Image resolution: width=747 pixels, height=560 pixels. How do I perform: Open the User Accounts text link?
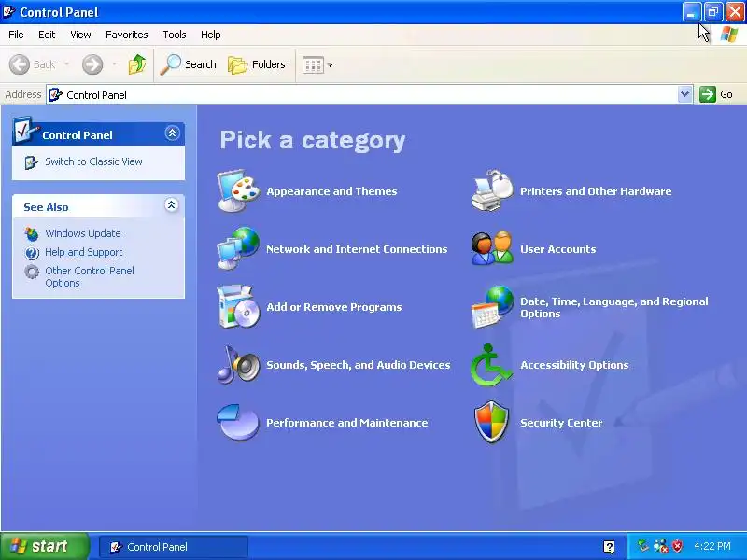pos(557,249)
